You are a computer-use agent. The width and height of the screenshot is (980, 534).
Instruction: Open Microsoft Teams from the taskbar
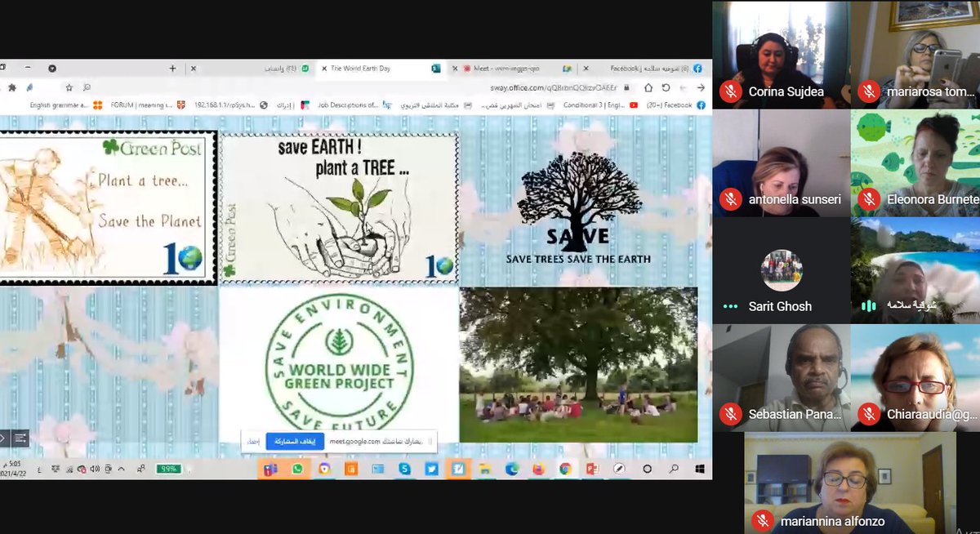click(x=269, y=469)
